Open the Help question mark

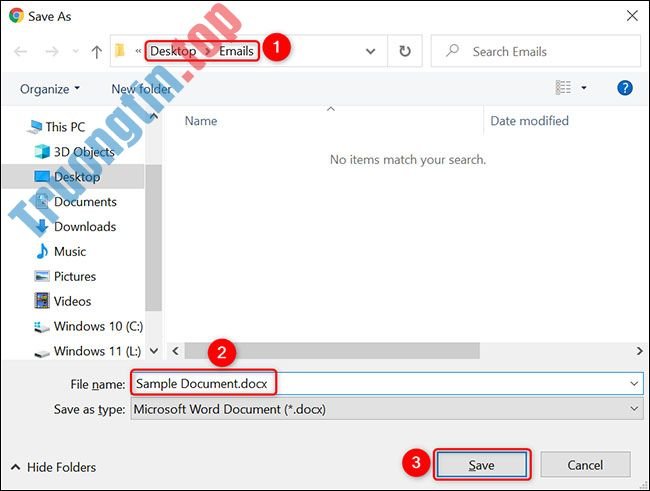pyautogui.click(x=625, y=88)
